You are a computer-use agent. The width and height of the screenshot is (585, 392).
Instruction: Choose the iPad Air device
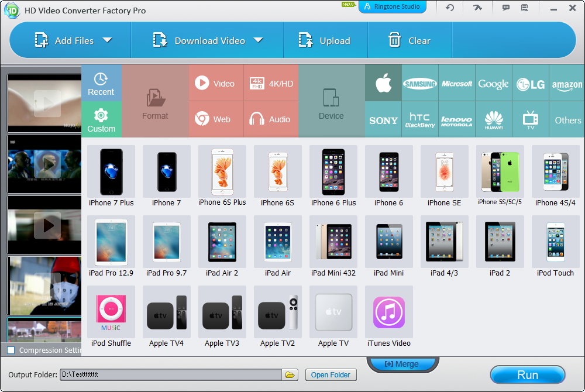click(x=277, y=246)
